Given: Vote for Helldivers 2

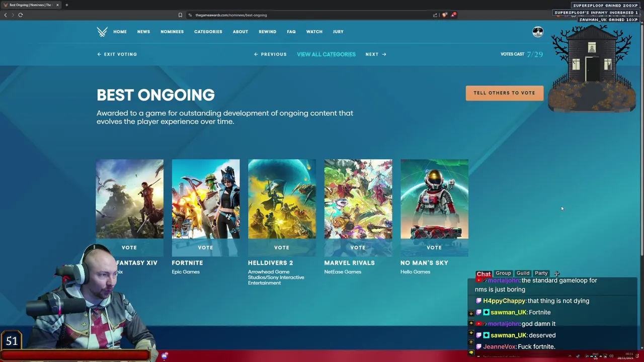Looking at the screenshot, I should 282,247.
